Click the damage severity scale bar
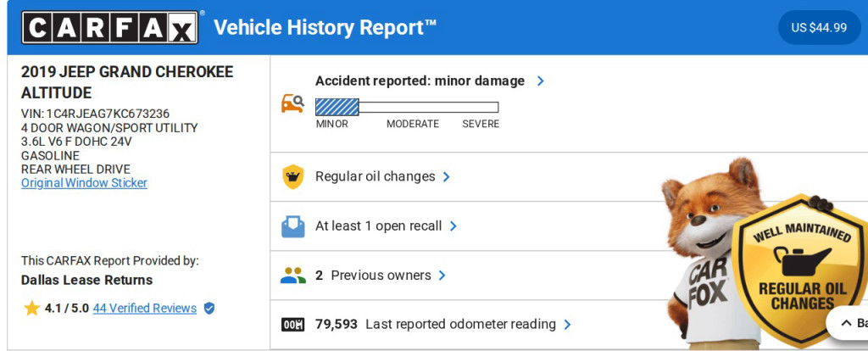This screenshot has height=351, width=868. point(407,108)
